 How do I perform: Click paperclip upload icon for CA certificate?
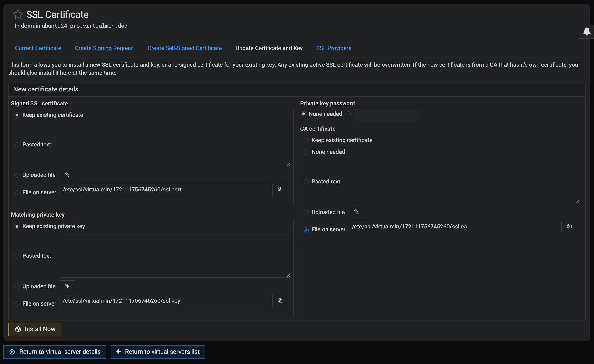click(356, 212)
